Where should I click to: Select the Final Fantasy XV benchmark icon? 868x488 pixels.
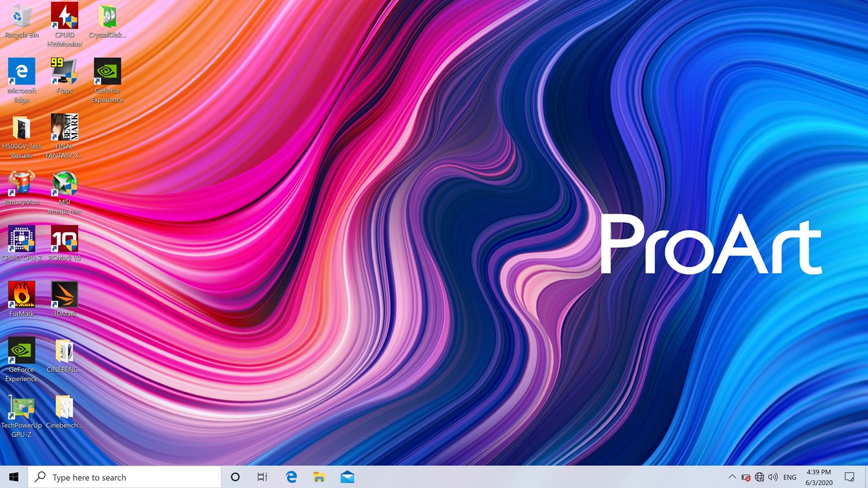pyautogui.click(x=65, y=137)
